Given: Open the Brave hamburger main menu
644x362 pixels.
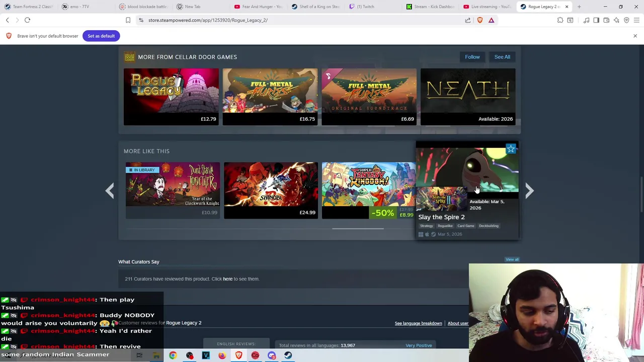Looking at the screenshot, I should (636, 20).
